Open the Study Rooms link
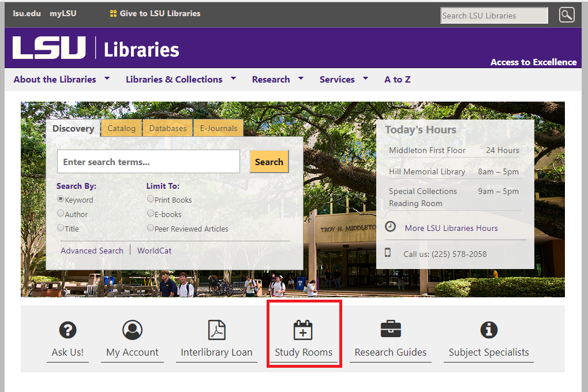Screen dimensions: 588x392 (x=304, y=352)
